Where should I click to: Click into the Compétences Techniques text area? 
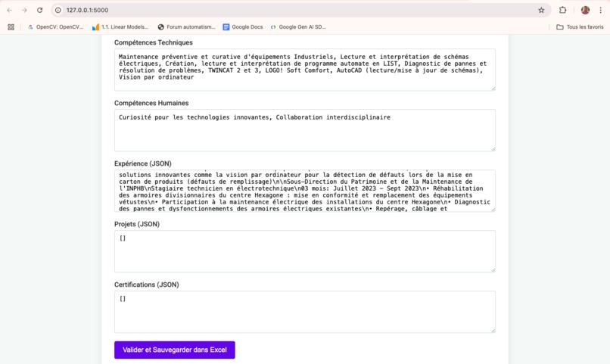pos(304,70)
